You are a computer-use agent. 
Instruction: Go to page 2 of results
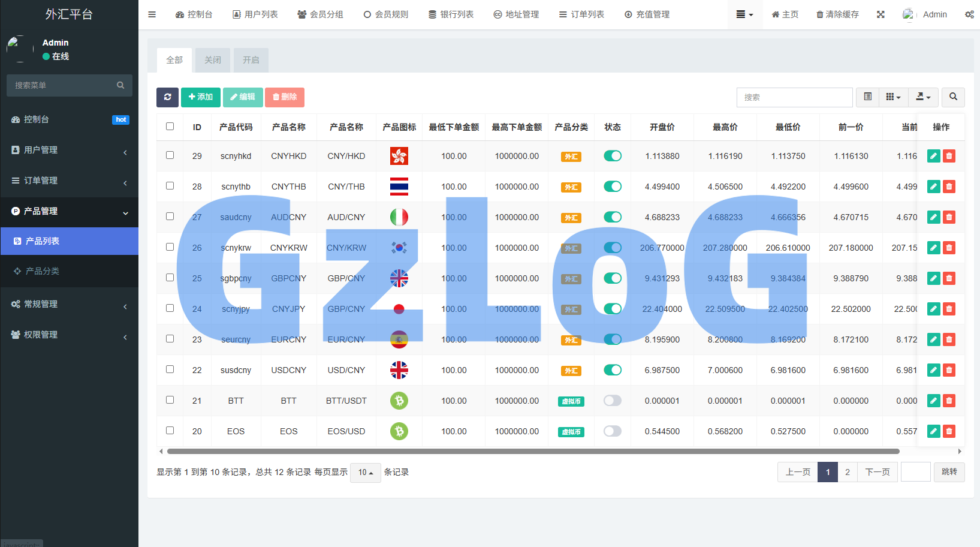[x=847, y=472]
